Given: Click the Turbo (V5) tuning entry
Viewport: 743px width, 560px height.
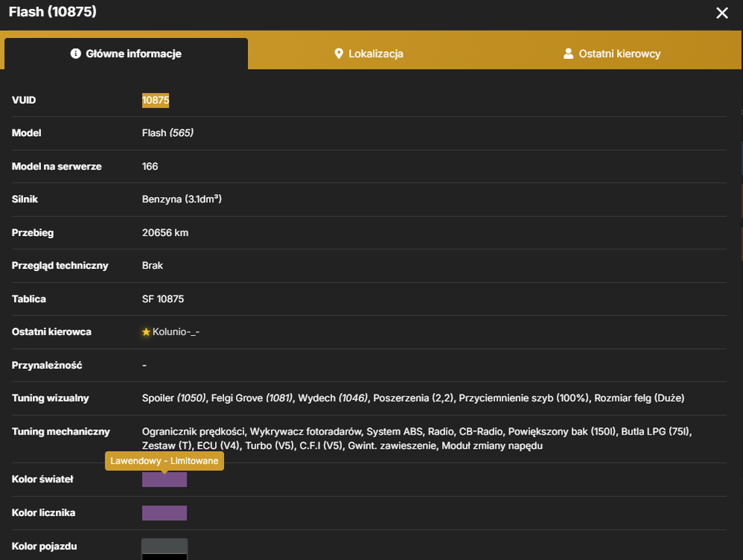Looking at the screenshot, I should pyautogui.click(x=270, y=446).
